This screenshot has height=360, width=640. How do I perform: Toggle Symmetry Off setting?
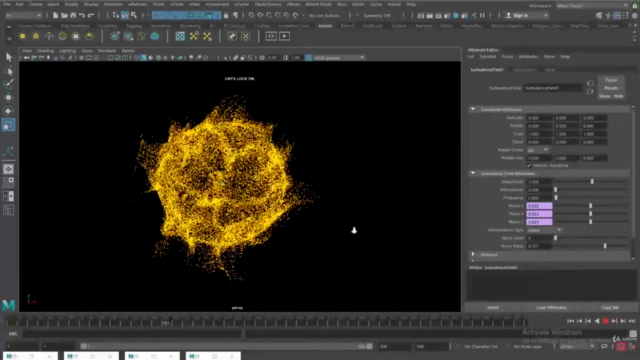[377, 16]
